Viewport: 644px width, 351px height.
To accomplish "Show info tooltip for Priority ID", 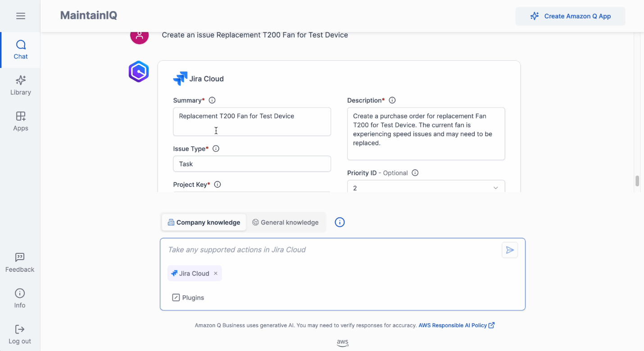I will (x=415, y=173).
